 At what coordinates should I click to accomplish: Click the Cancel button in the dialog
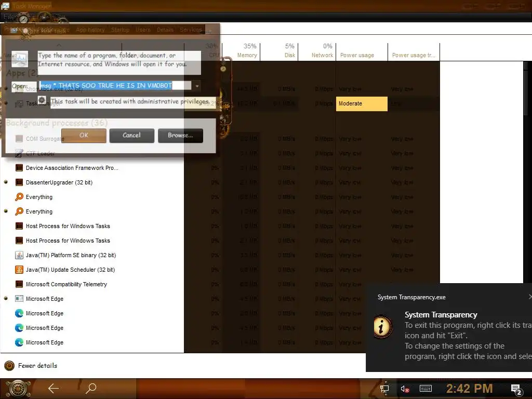click(131, 136)
